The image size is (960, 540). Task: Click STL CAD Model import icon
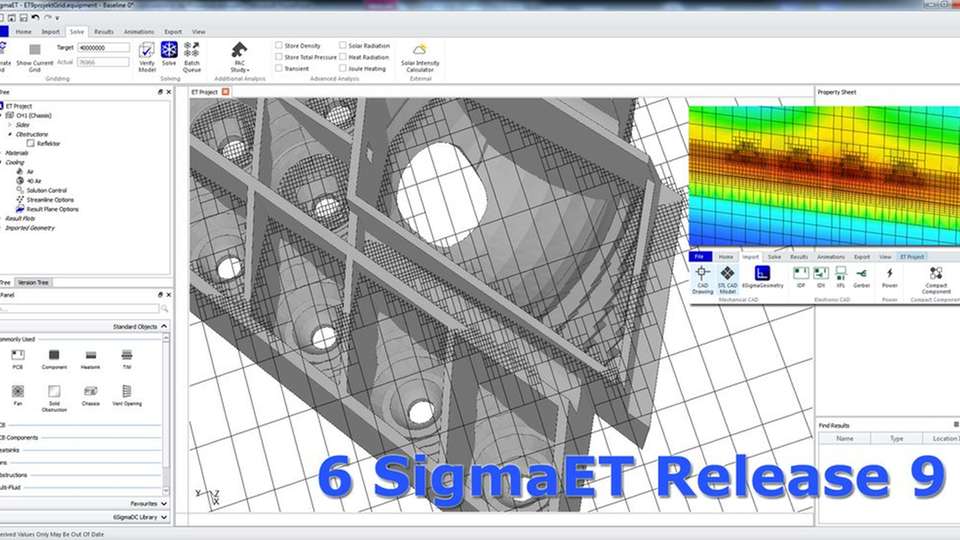click(727, 273)
